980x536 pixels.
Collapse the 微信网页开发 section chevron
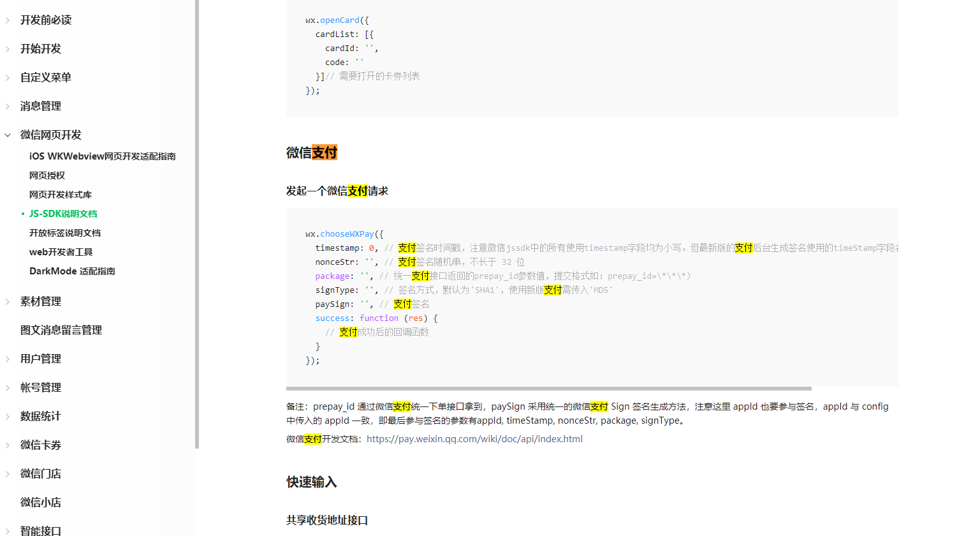pos(8,135)
